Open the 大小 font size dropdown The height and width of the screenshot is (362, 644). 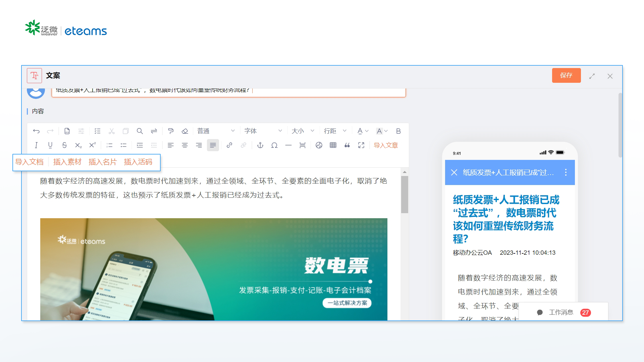pyautogui.click(x=303, y=131)
